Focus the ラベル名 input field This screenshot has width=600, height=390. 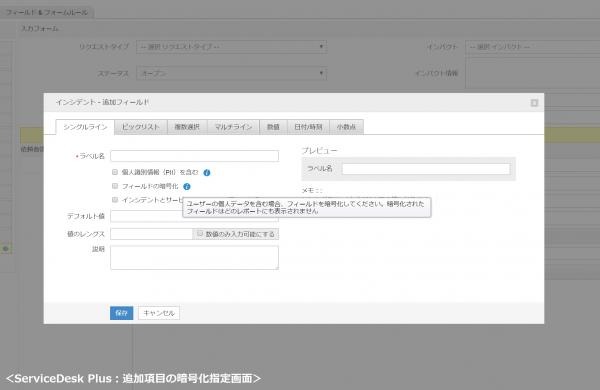click(x=194, y=156)
